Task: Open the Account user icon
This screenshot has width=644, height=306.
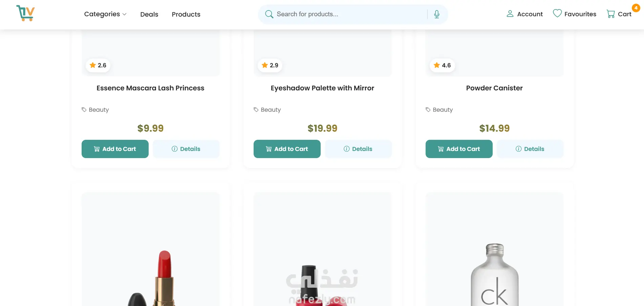Action: click(510, 14)
